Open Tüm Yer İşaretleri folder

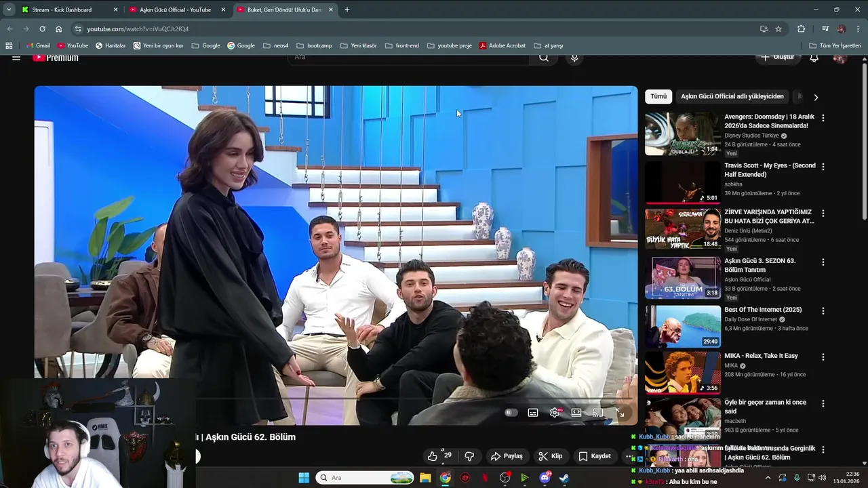pyautogui.click(x=835, y=45)
